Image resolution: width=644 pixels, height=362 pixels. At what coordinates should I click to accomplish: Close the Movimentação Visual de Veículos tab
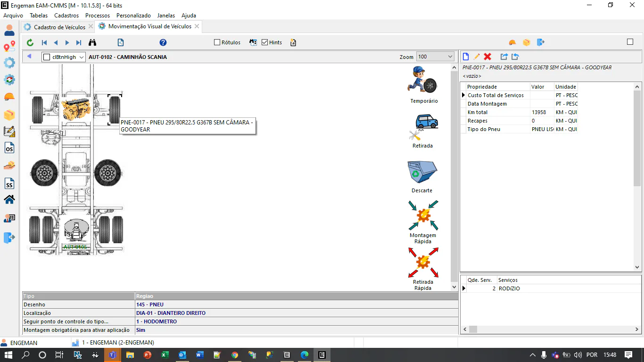[x=197, y=26]
